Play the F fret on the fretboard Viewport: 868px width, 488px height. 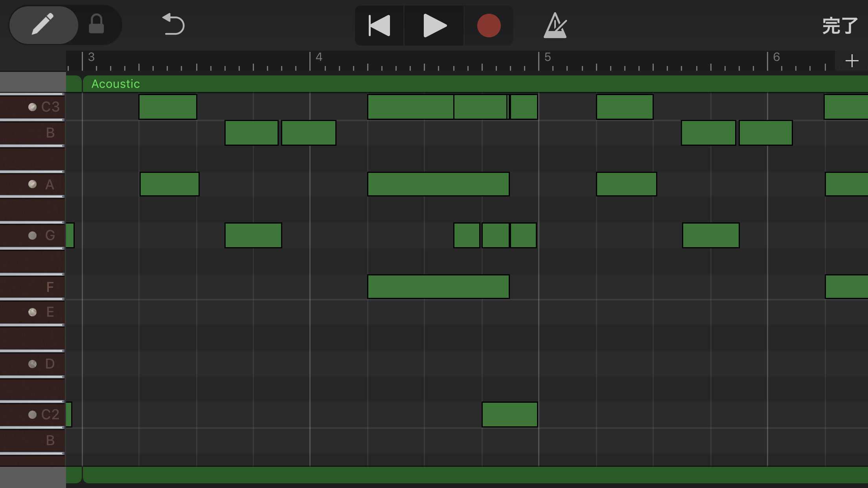pyautogui.click(x=33, y=287)
